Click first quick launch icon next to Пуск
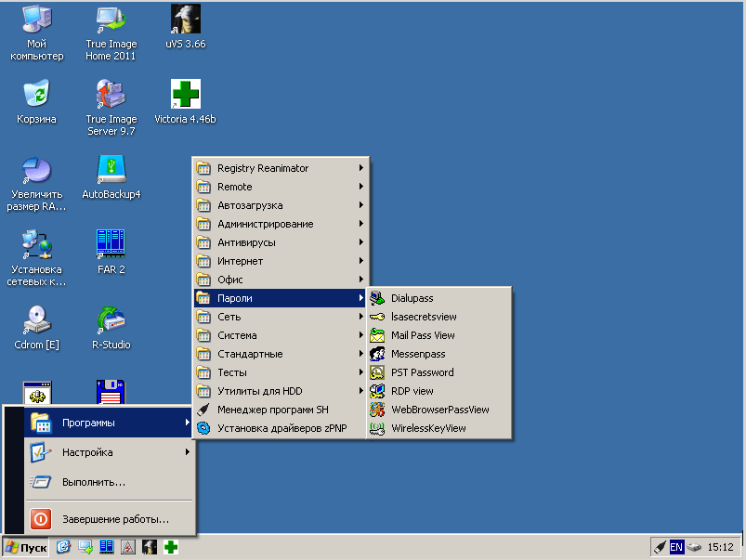The height and width of the screenshot is (560, 746). click(x=63, y=547)
